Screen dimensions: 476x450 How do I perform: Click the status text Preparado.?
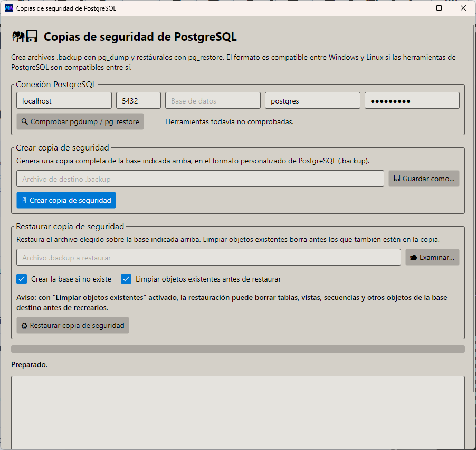click(x=30, y=364)
